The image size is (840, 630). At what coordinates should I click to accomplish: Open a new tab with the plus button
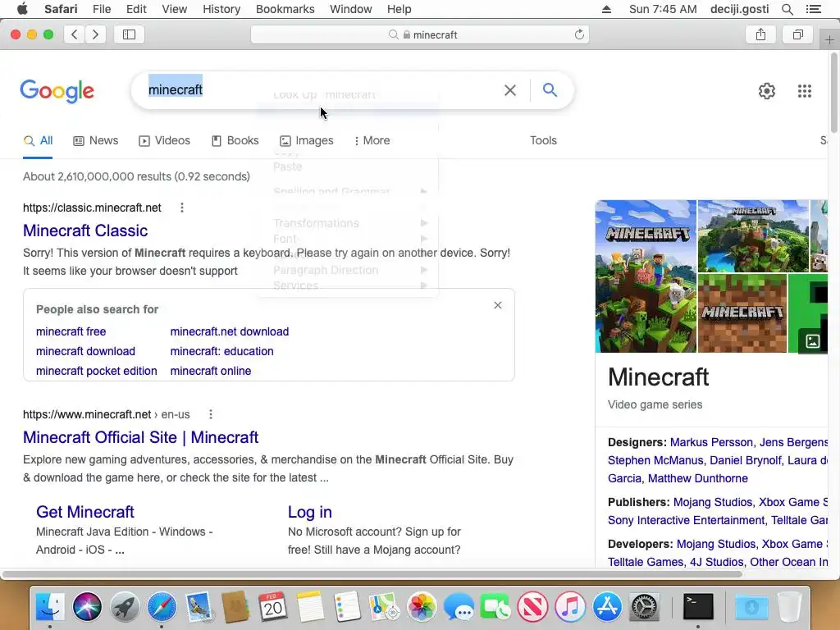[x=829, y=39]
